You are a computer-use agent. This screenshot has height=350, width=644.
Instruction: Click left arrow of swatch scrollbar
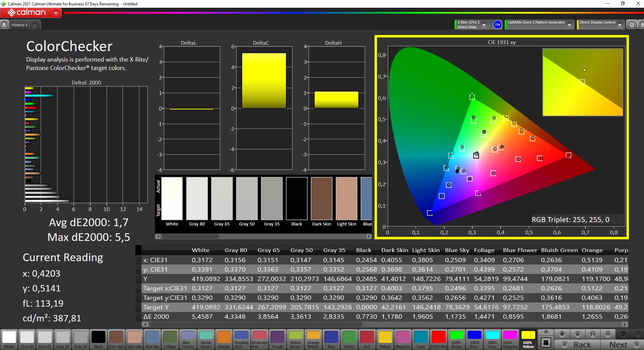tap(158, 237)
